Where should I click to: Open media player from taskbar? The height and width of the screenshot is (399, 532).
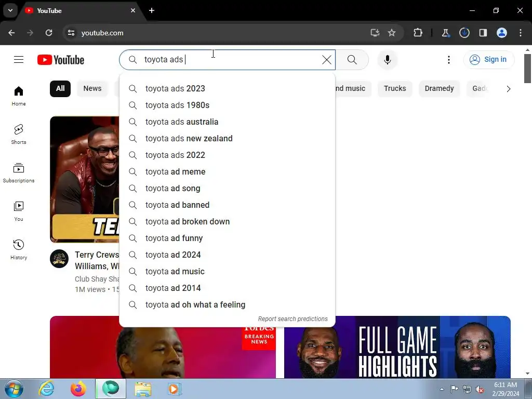click(175, 389)
